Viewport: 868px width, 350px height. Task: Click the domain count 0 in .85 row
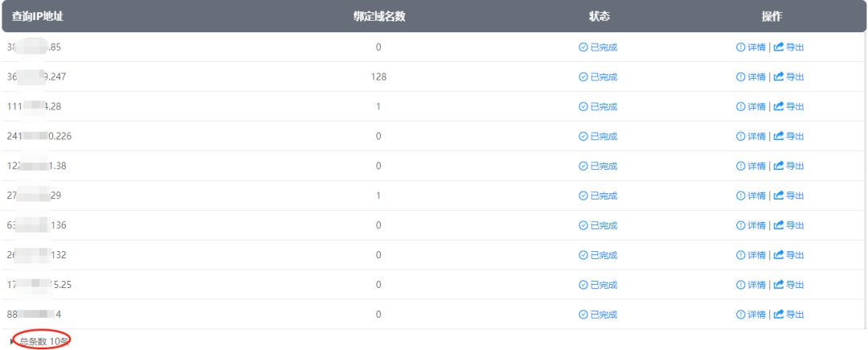click(x=379, y=47)
